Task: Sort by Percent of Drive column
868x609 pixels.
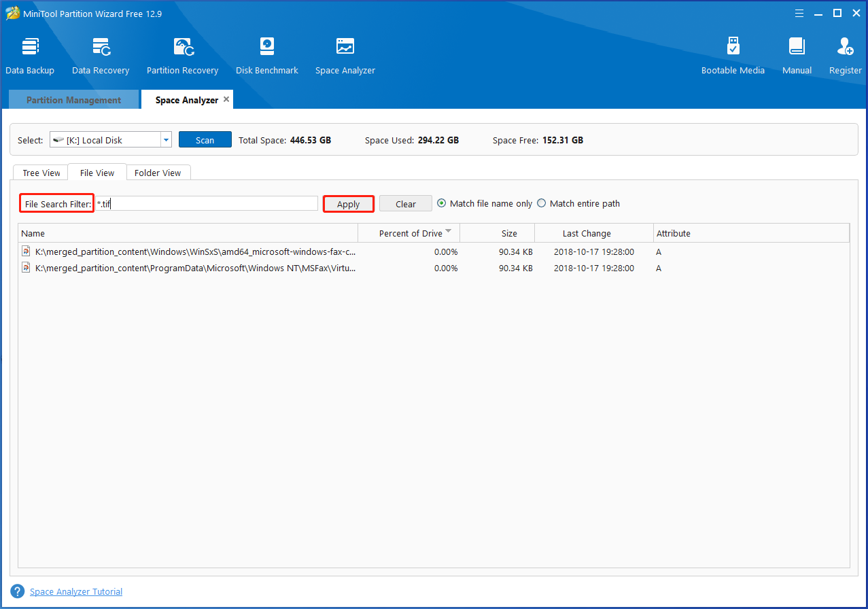Action: point(409,233)
